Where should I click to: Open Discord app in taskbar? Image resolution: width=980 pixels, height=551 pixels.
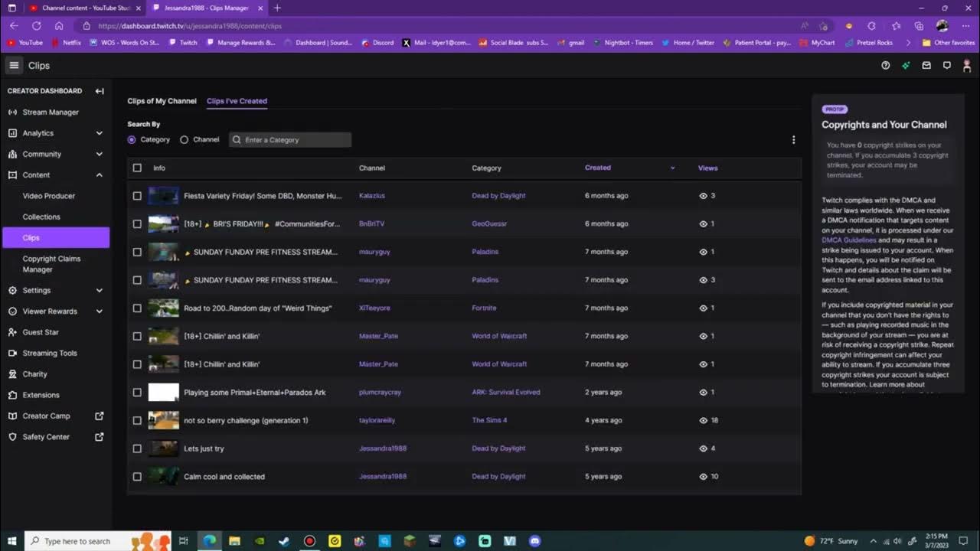pos(534,541)
